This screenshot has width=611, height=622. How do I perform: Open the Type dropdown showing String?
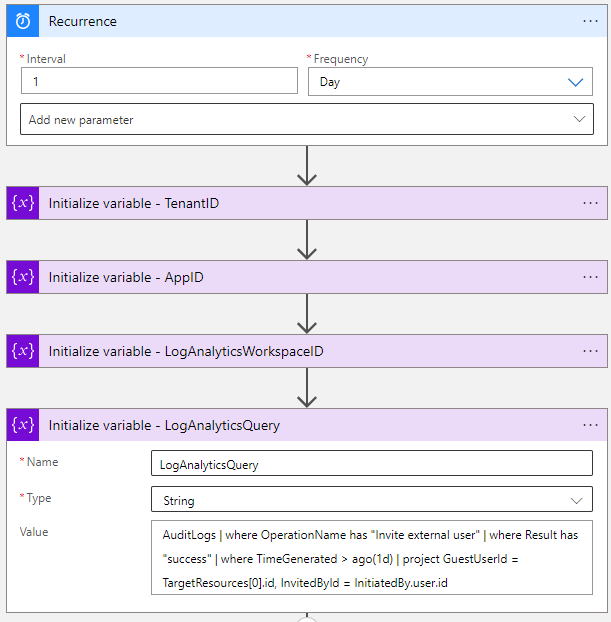point(372,499)
